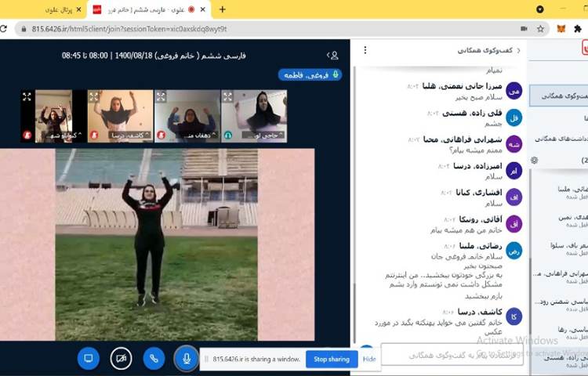The height and width of the screenshot is (376, 588).
Task: Click avatar of امیرزاده، درسا
Action: pyautogui.click(x=514, y=171)
